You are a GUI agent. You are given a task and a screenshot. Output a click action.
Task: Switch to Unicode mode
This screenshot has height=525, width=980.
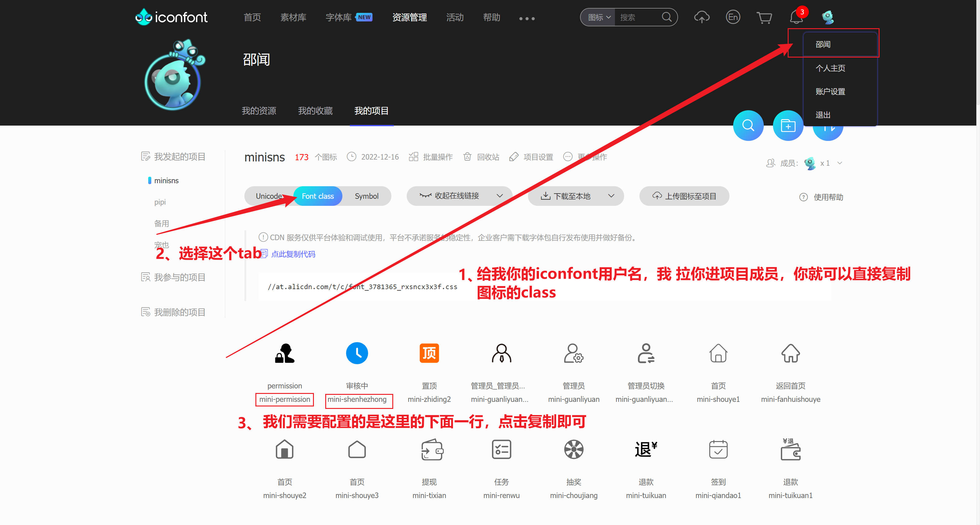point(269,196)
